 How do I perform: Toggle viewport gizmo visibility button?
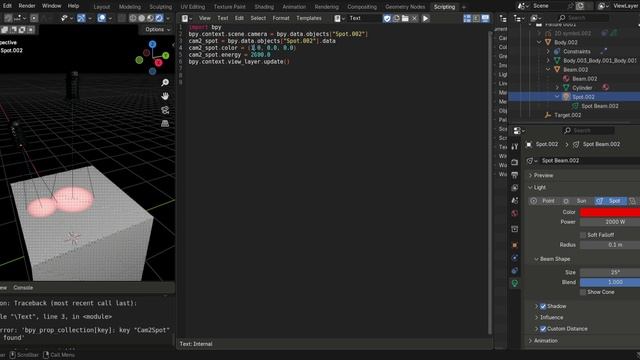pyautogui.click(x=81, y=18)
